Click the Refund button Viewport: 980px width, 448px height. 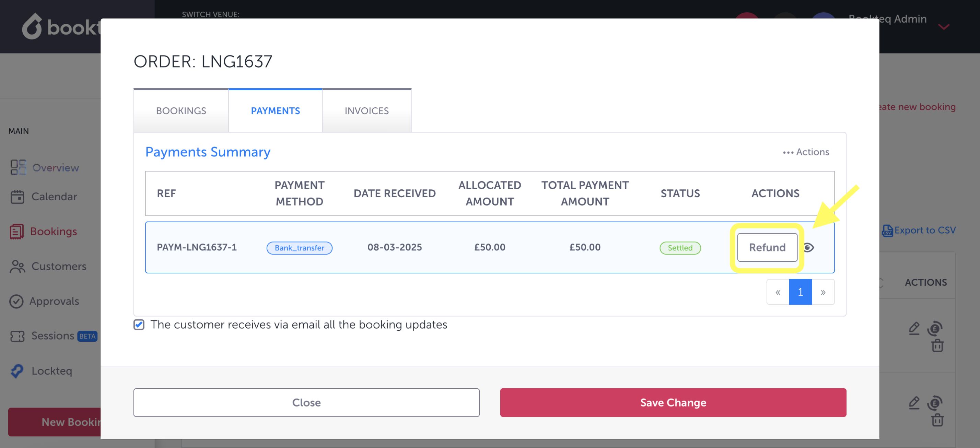(767, 248)
